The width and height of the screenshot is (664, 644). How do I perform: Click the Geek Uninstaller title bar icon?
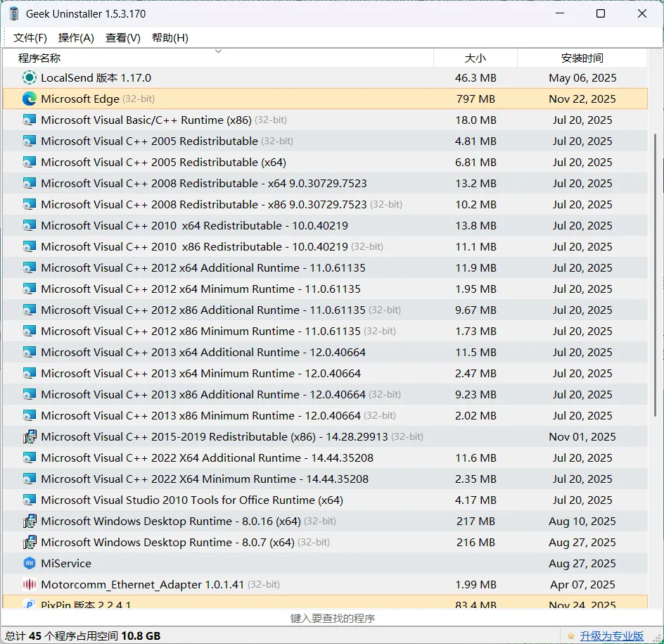14,13
